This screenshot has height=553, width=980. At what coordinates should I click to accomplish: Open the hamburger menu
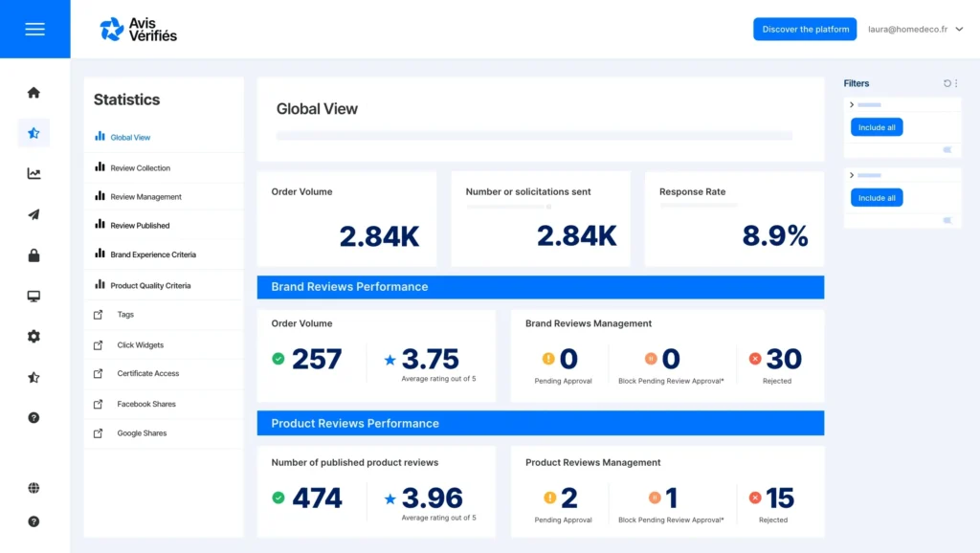35,29
